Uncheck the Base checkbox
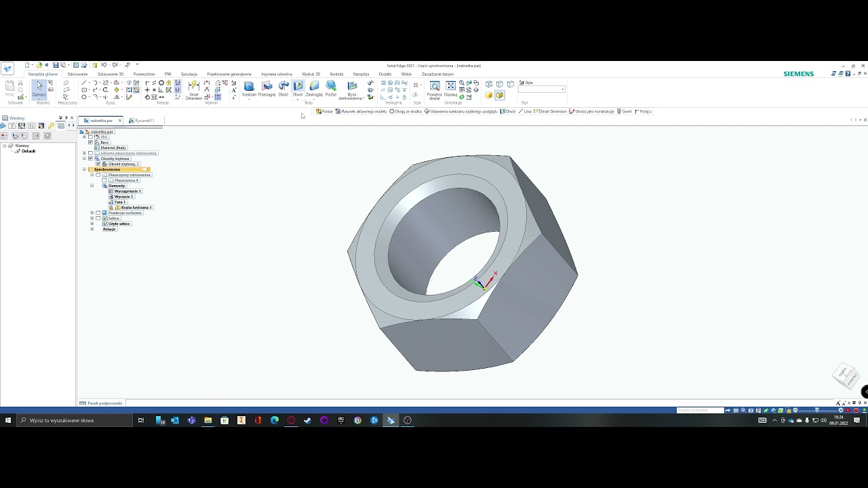This screenshot has height=488, width=868. [x=90, y=142]
